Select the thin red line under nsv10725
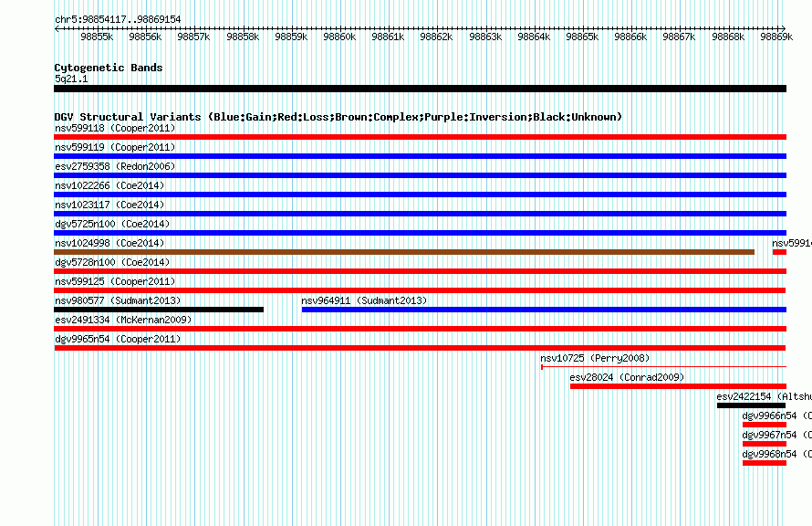 (x=664, y=367)
